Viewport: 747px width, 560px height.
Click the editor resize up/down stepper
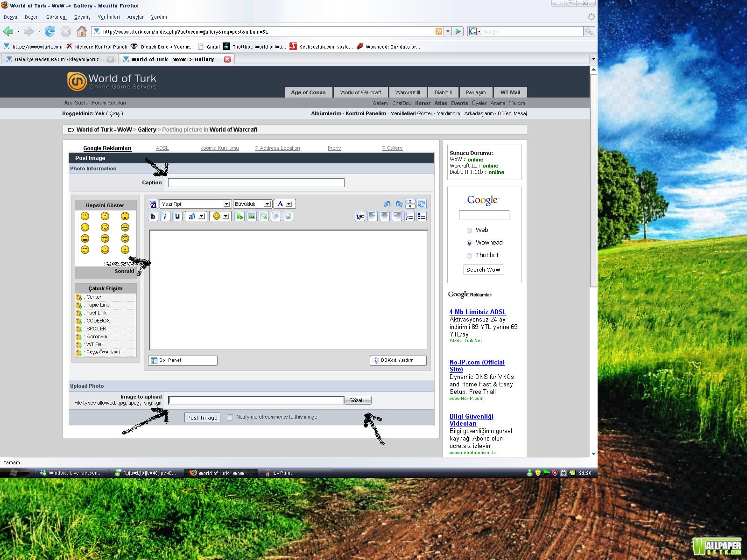pyautogui.click(x=410, y=204)
